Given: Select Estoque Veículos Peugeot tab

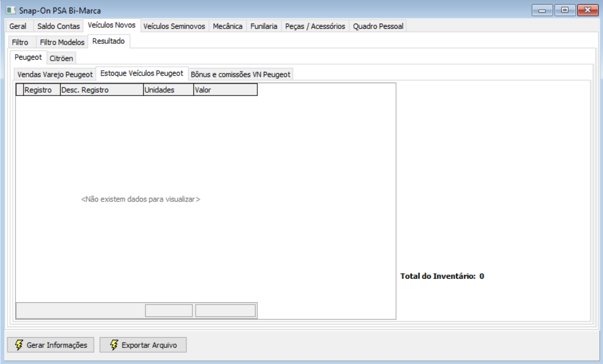Looking at the screenshot, I should (x=142, y=73).
